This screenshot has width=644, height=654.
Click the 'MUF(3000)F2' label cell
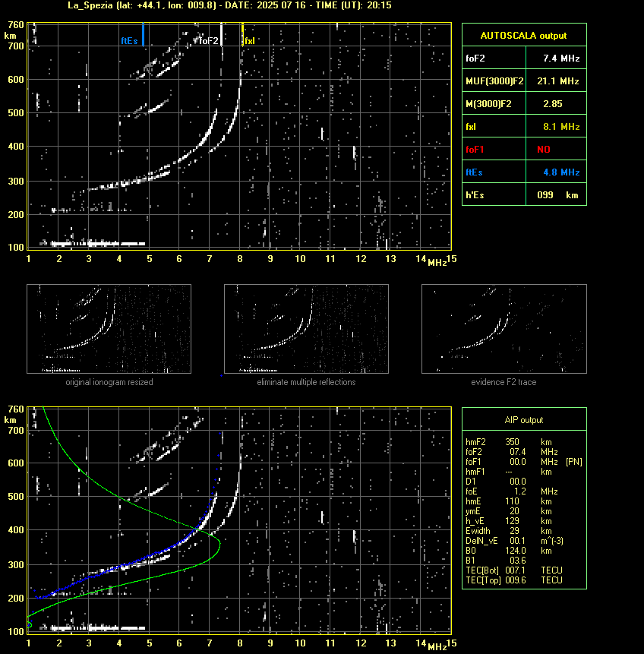(x=494, y=81)
